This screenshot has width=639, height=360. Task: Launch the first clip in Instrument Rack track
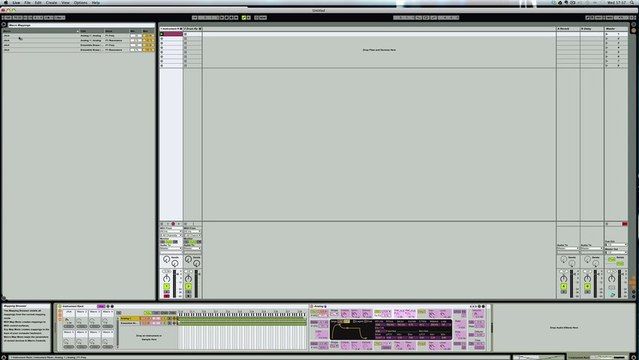click(x=162, y=34)
